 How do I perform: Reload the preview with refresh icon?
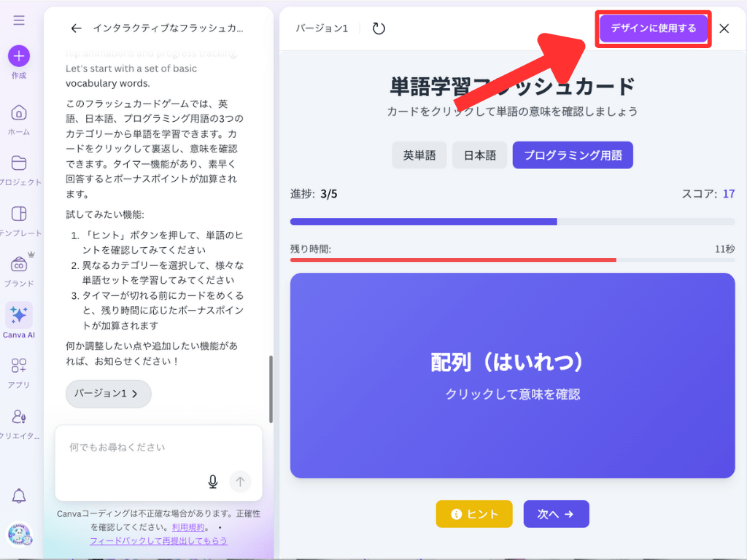click(379, 28)
